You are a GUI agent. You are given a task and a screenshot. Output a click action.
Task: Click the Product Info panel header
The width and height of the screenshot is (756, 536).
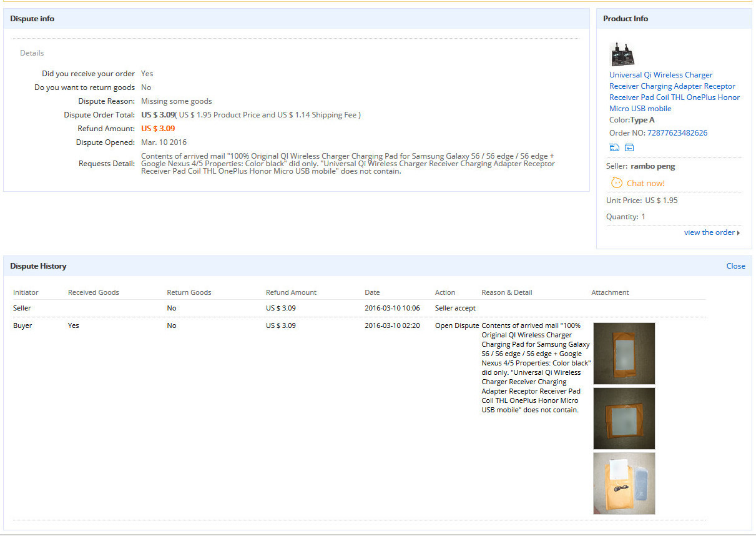click(x=626, y=19)
